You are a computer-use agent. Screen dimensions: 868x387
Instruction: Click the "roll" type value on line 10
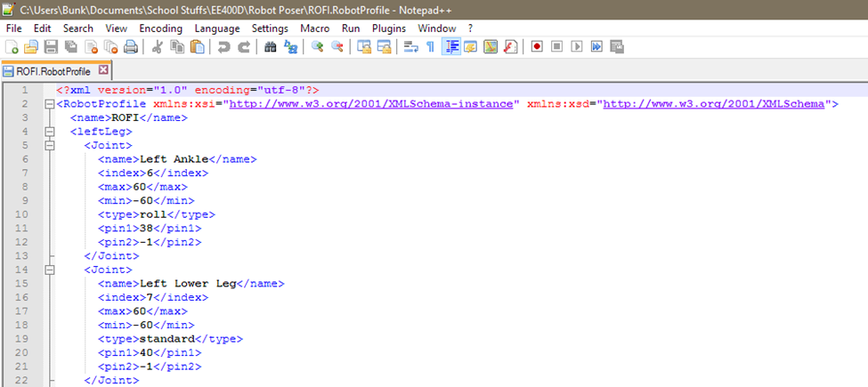click(x=153, y=214)
